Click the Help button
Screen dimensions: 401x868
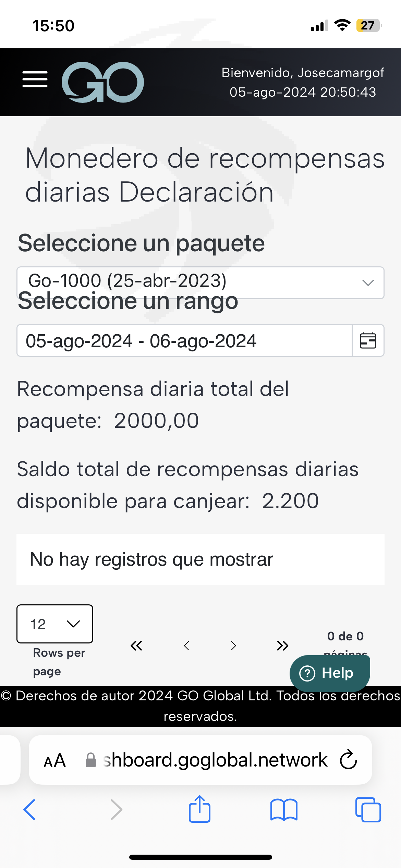pos(330,673)
